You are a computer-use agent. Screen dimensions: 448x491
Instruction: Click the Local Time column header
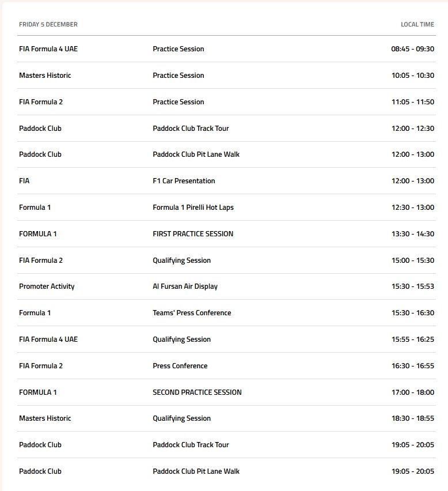tap(417, 24)
